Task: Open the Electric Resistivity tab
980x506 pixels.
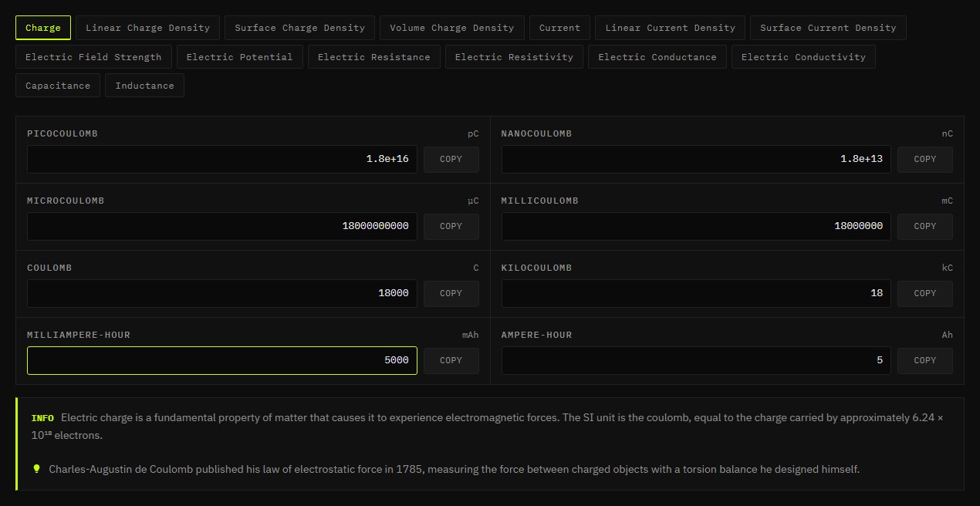Action: (514, 57)
